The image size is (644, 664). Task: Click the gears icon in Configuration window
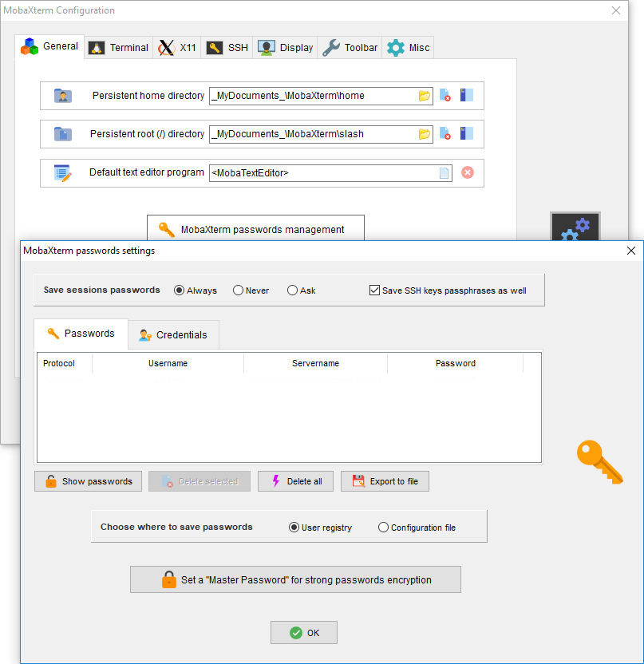(575, 227)
